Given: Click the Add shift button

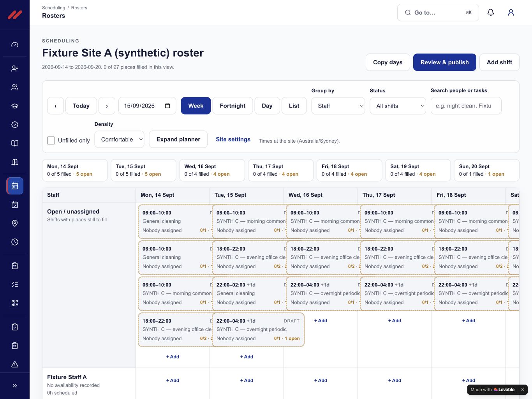Looking at the screenshot, I should 499,62.
